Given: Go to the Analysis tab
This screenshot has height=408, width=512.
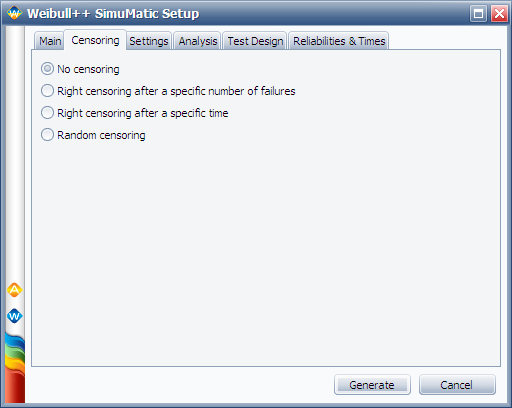Looking at the screenshot, I should coord(198,41).
